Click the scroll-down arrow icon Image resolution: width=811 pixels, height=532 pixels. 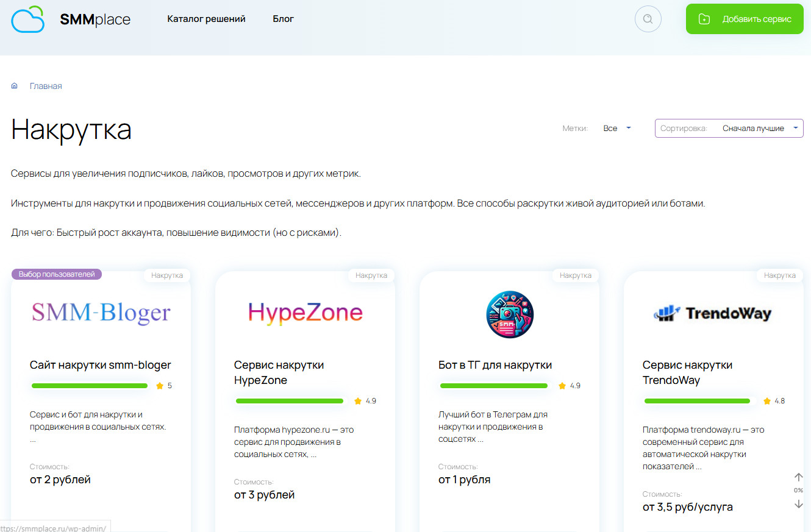pyautogui.click(x=799, y=504)
